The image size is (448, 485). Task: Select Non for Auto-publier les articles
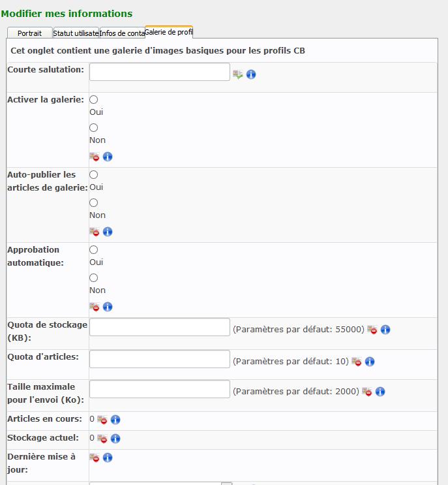tap(94, 203)
